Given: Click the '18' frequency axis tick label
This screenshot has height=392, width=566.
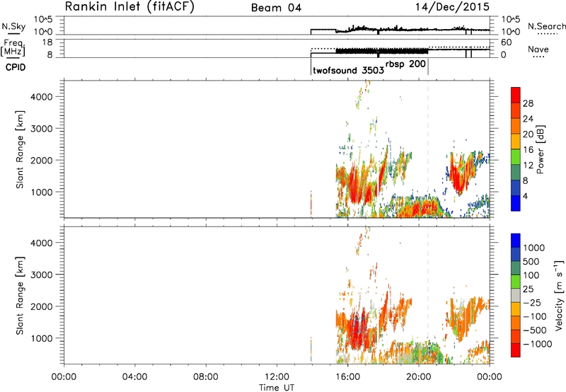Looking at the screenshot, I should point(47,42).
